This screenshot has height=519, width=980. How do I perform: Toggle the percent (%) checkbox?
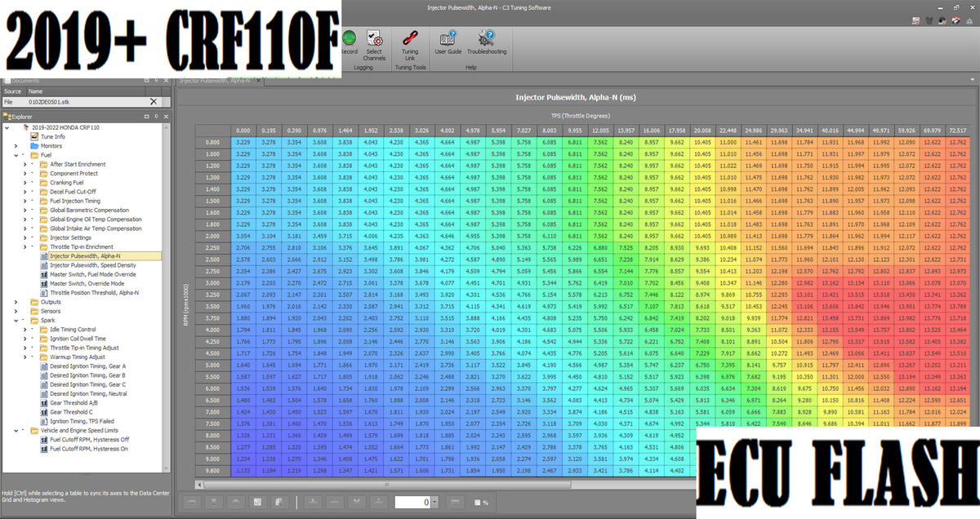(x=479, y=503)
